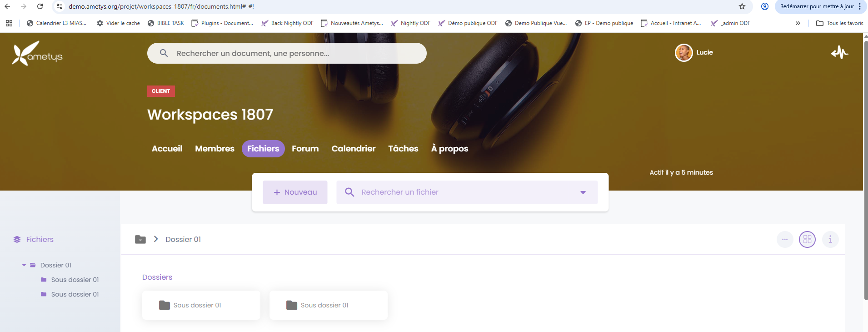
Task: Click the Lucie user name
Action: pos(704,53)
